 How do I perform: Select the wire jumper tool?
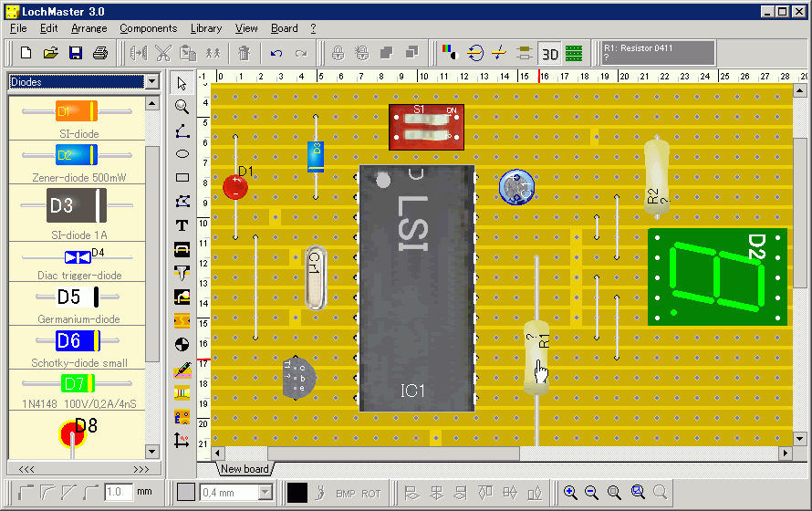182,249
